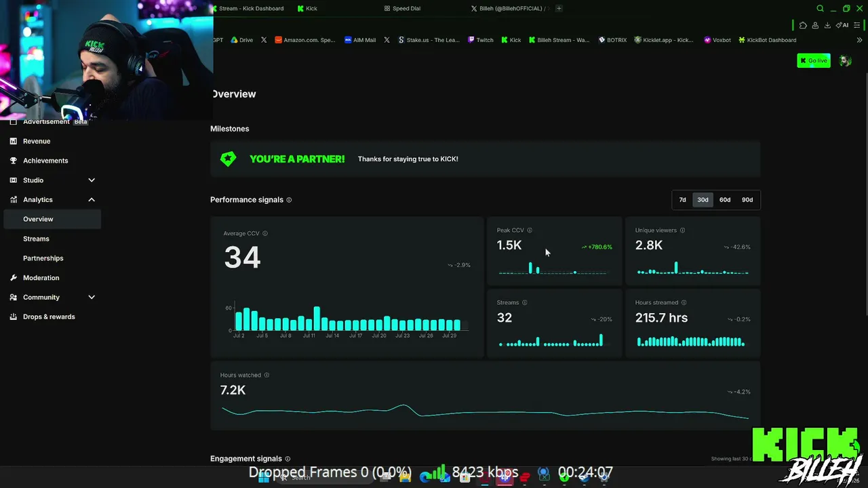Screen dimensions: 868x488
Task: Open File Explorer from the taskbar
Action: (405, 477)
